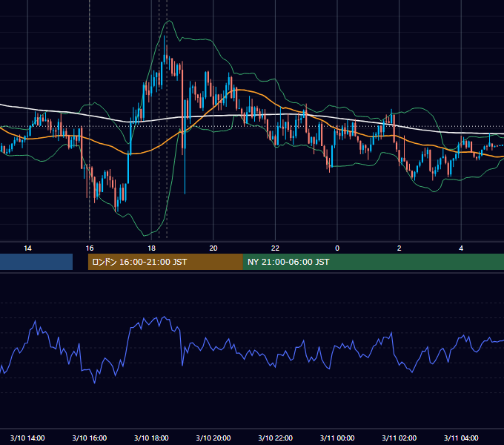Click the NY 21:00-06:00 JST session bar

373,262
